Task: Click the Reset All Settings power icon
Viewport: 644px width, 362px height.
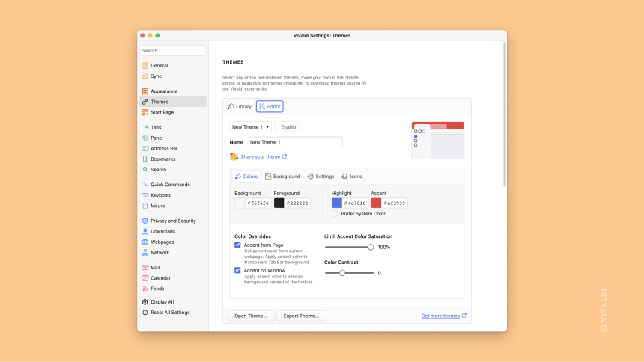Action: 145,313
